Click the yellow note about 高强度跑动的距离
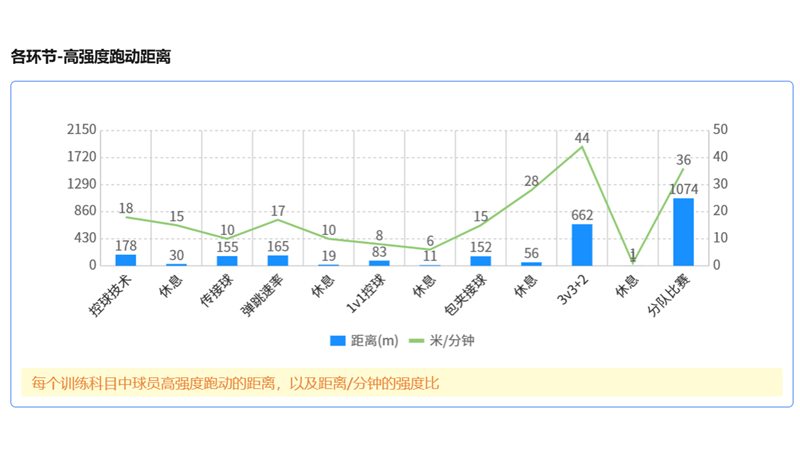Screen dimensions: 800x455 [402, 383]
